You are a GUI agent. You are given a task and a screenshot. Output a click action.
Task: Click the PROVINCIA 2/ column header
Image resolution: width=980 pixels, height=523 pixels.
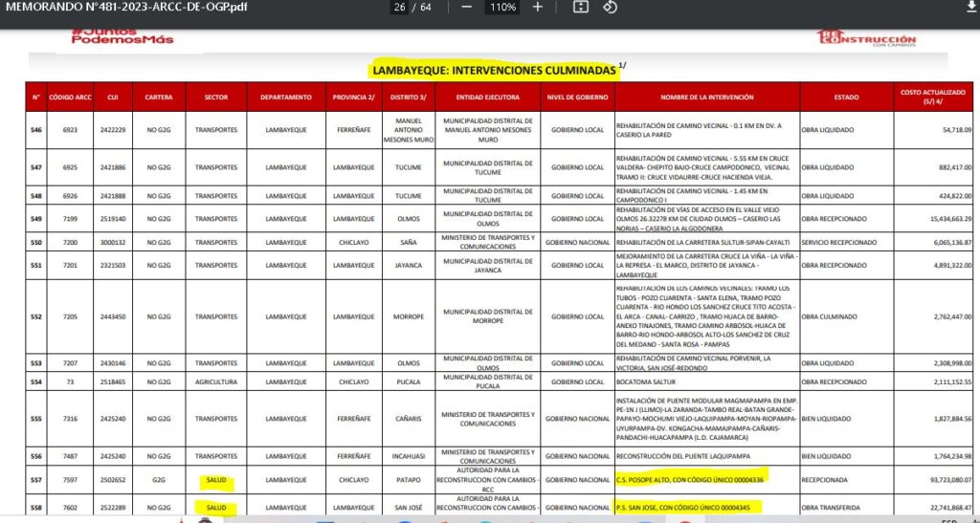(353, 98)
